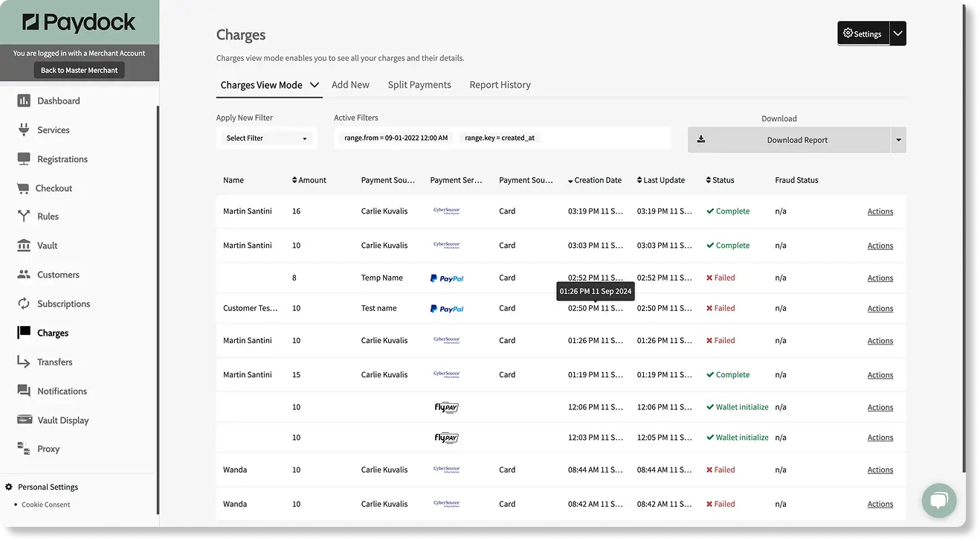
Task: Click the Name column header
Action: [233, 180]
